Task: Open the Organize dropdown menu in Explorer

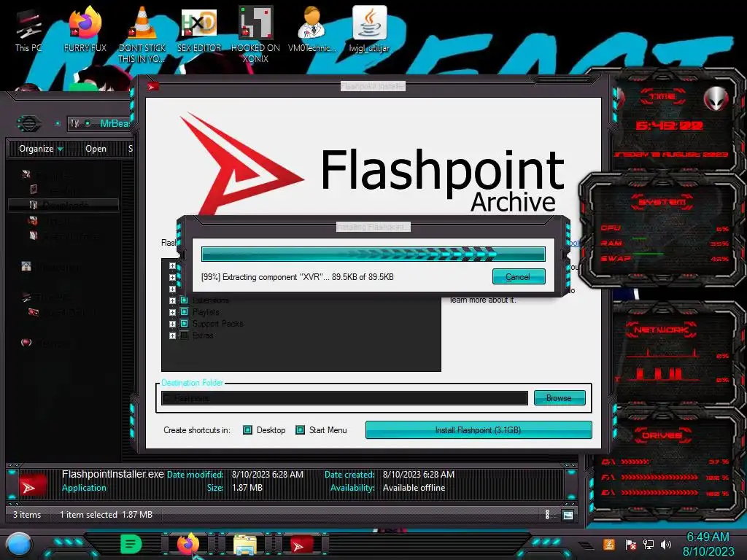Action: point(41,149)
